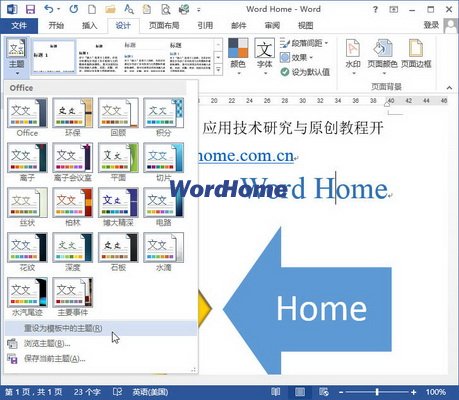459x400 pixels.
Task: Select the 回顾 theme thumbnail
Action: pos(118,113)
